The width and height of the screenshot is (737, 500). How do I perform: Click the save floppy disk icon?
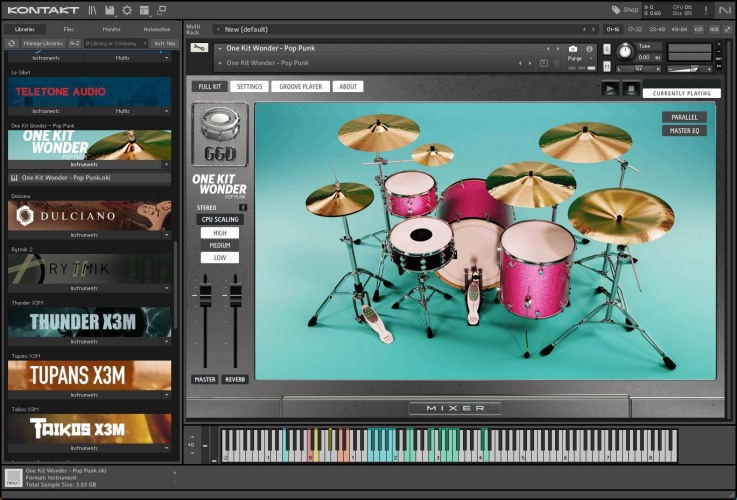(109, 10)
